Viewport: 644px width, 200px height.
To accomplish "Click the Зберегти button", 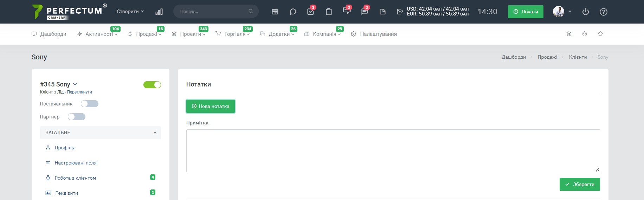I will tap(580, 184).
